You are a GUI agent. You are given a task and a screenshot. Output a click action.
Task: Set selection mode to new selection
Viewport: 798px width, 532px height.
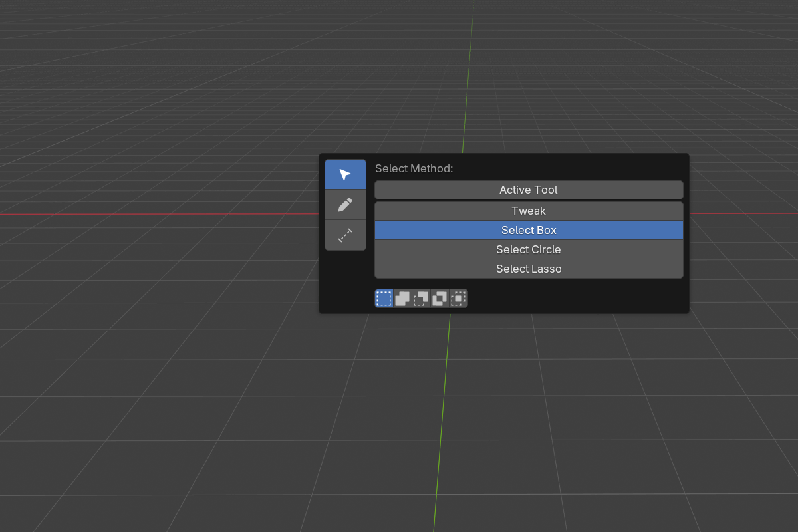(x=384, y=299)
